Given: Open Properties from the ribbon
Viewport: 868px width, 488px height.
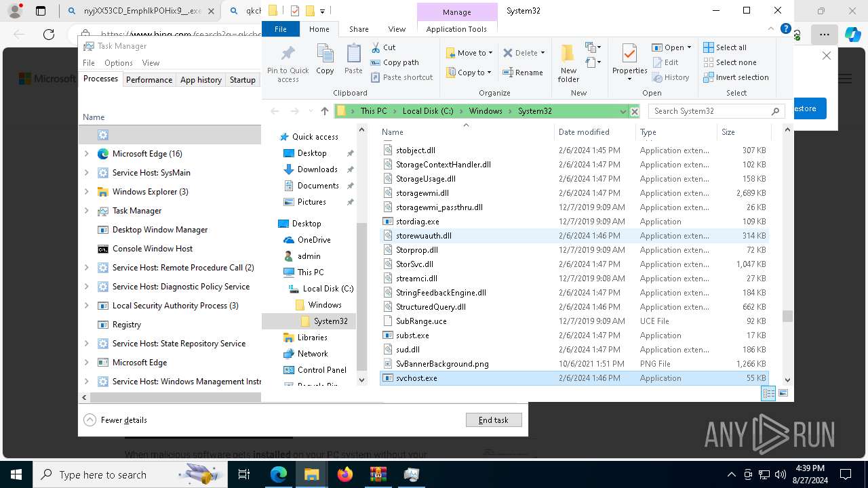Looking at the screenshot, I should pyautogui.click(x=630, y=62).
